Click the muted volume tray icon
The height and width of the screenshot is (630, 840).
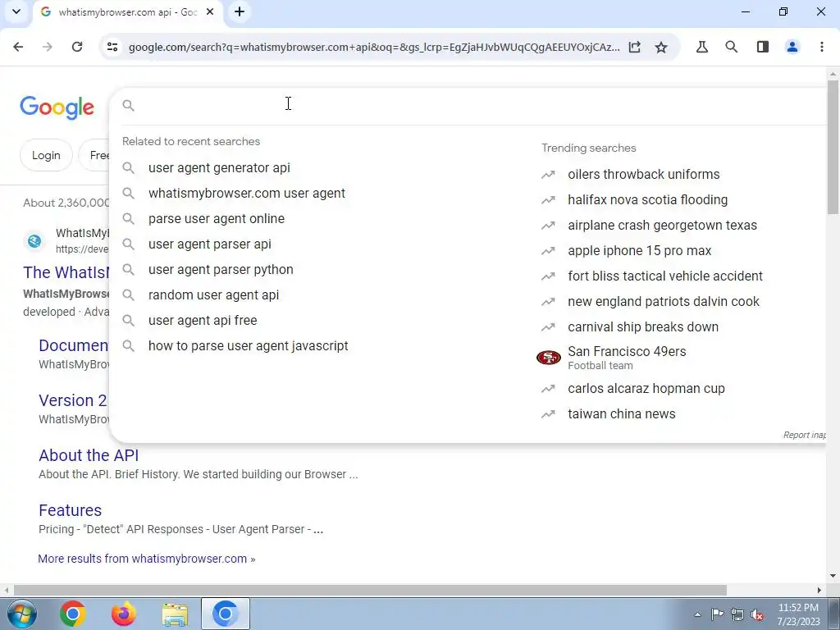(x=757, y=615)
